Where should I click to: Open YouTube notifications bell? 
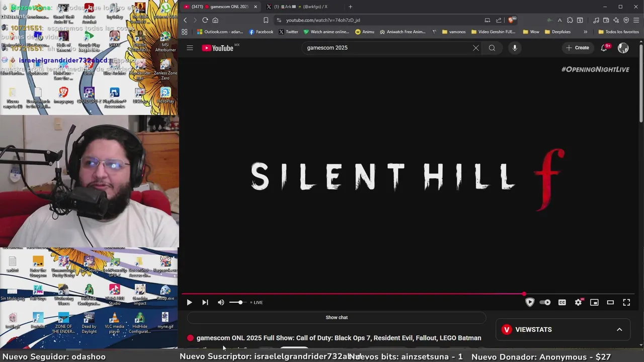pyautogui.click(x=604, y=48)
